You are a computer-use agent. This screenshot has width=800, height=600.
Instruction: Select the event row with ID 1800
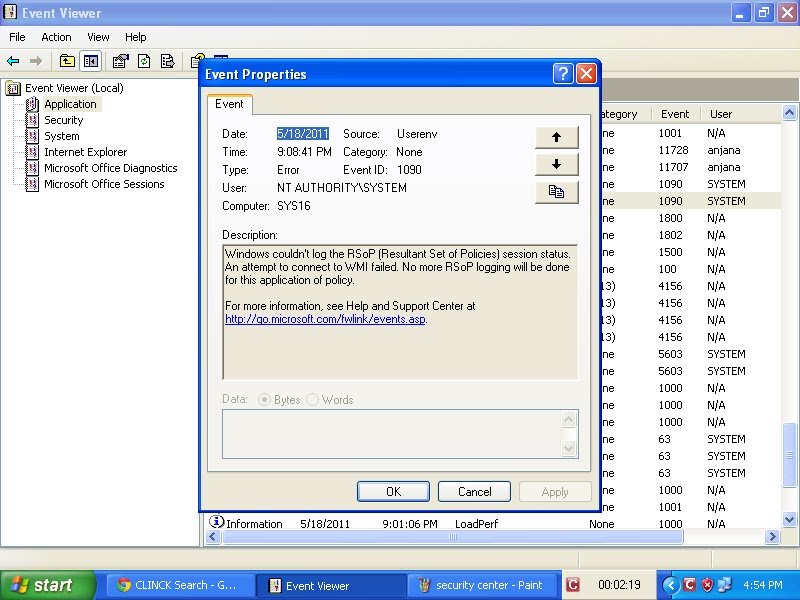pos(691,218)
